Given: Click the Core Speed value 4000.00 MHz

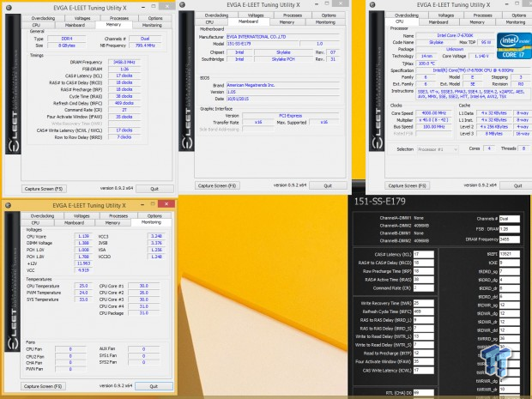Looking at the screenshot, I should click(434, 113).
